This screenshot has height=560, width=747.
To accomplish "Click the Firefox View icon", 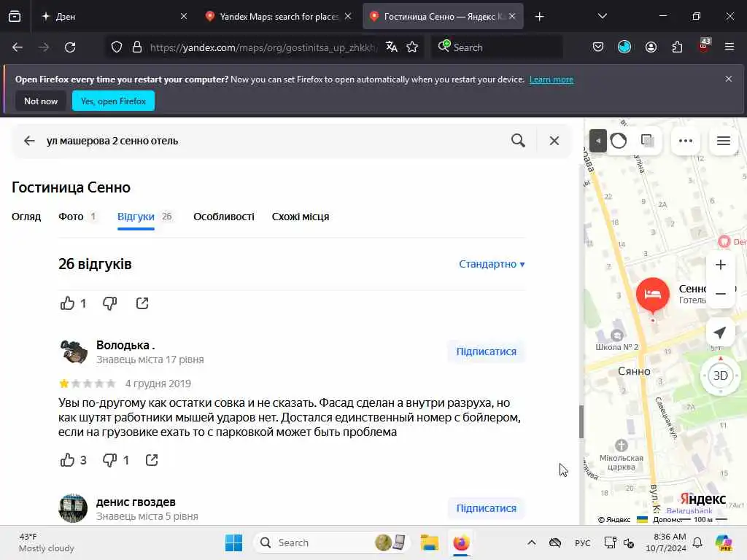I will (15, 16).
